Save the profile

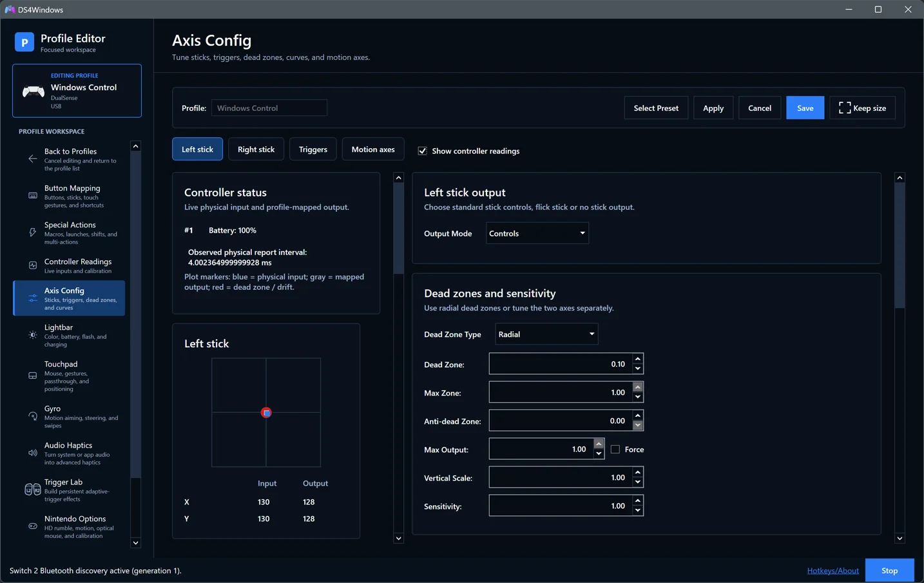click(x=805, y=108)
